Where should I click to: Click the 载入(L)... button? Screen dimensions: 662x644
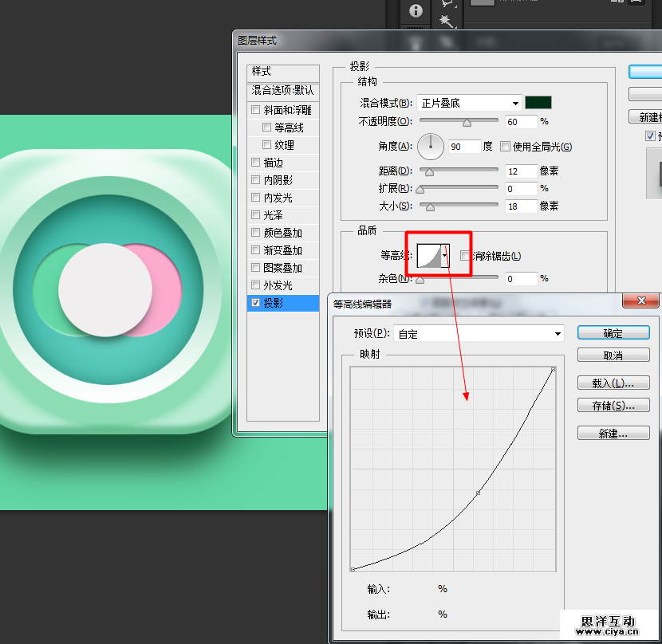[x=613, y=383]
